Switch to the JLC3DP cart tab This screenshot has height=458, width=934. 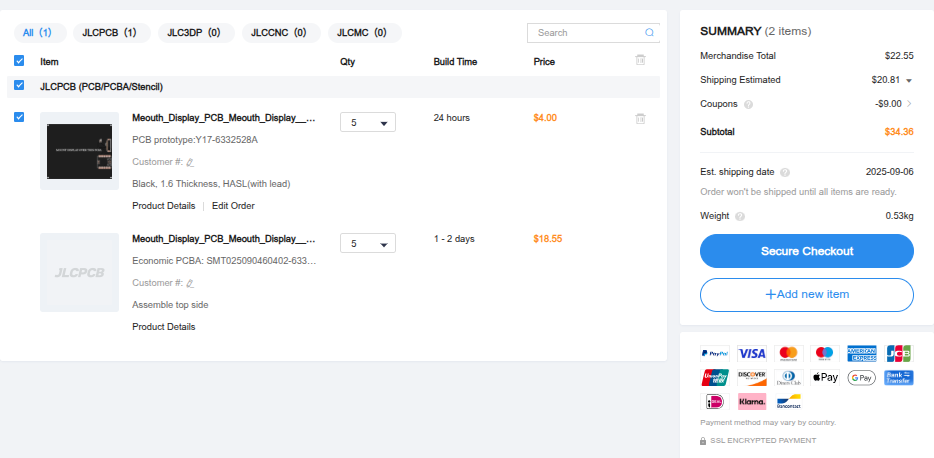[x=196, y=33]
